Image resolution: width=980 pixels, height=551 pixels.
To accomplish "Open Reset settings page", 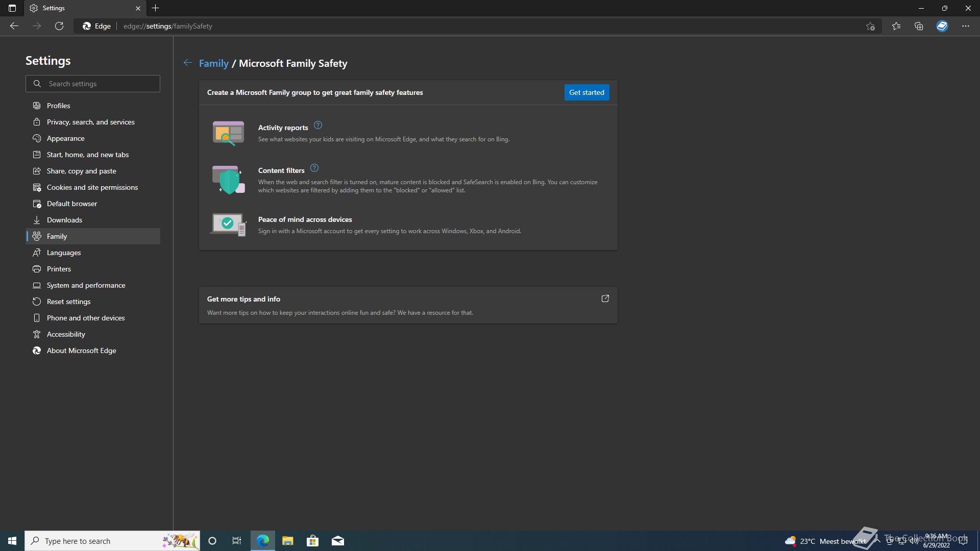I will [93, 302].
